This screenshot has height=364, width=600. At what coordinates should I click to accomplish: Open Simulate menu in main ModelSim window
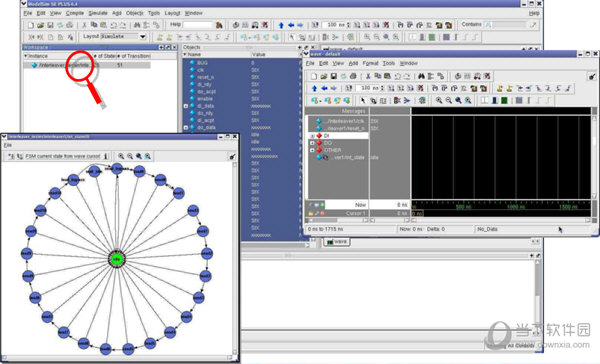point(98,13)
